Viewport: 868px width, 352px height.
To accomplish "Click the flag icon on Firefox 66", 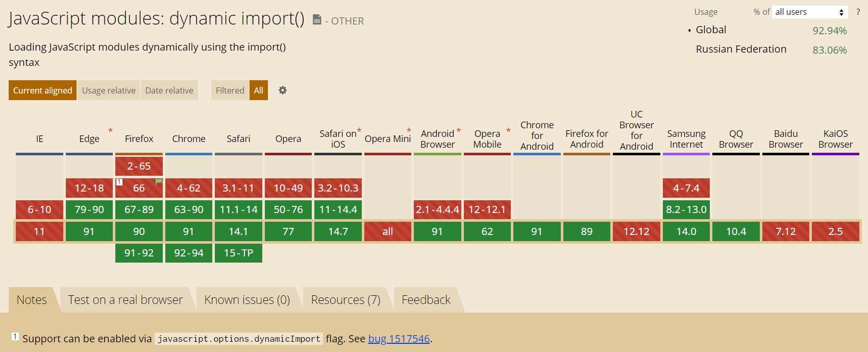I will (x=159, y=181).
